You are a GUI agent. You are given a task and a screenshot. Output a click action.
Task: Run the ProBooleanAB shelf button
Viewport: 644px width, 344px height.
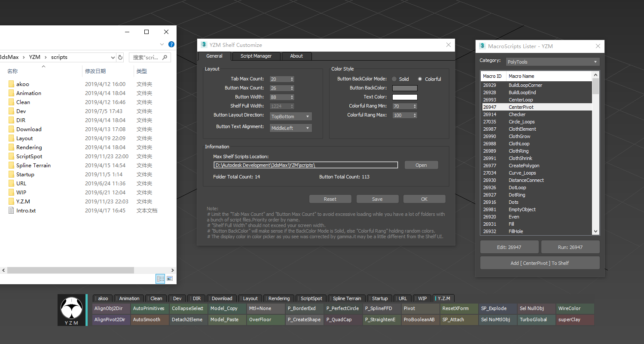click(420, 319)
